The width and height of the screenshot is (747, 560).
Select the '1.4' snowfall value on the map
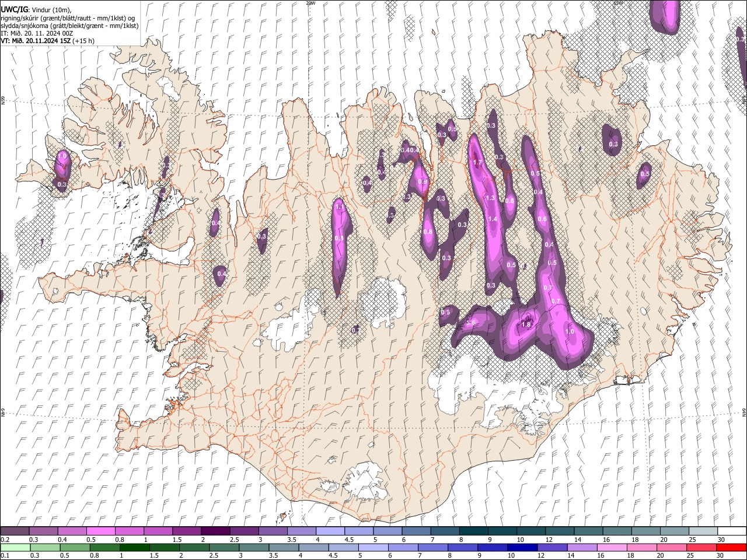coord(493,219)
